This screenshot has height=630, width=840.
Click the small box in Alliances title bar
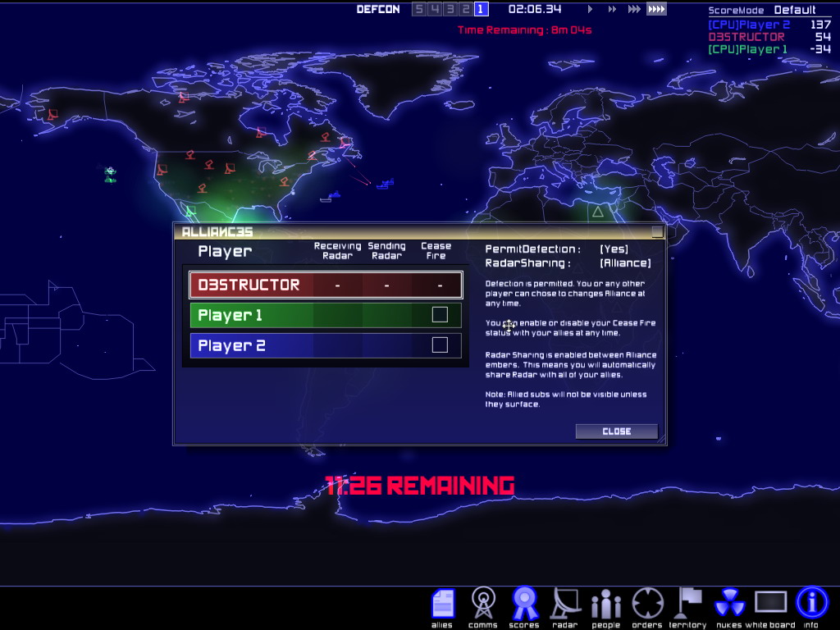tap(657, 231)
